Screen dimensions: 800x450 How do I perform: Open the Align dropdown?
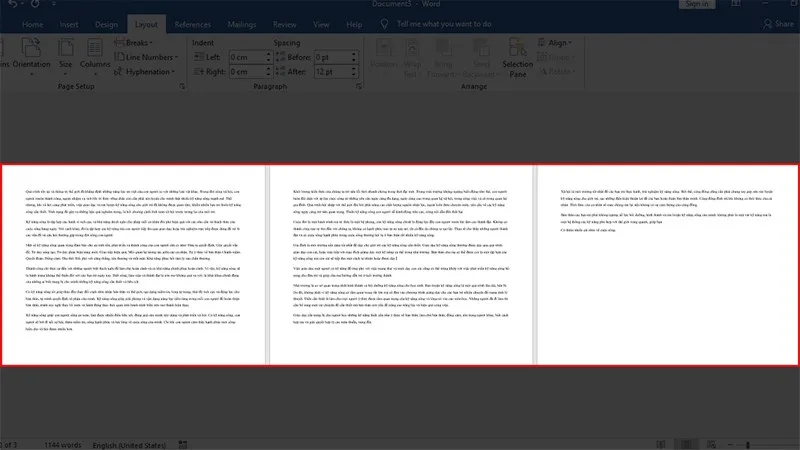(555, 43)
